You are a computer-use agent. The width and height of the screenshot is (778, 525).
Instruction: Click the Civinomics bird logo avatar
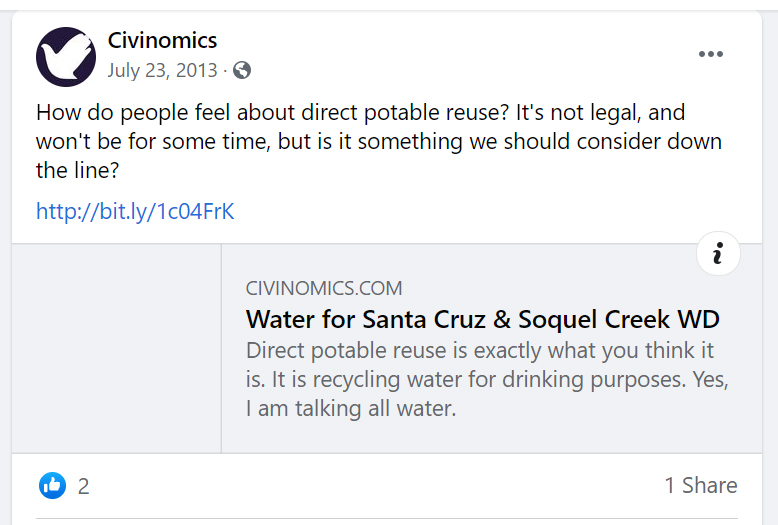point(66,57)
